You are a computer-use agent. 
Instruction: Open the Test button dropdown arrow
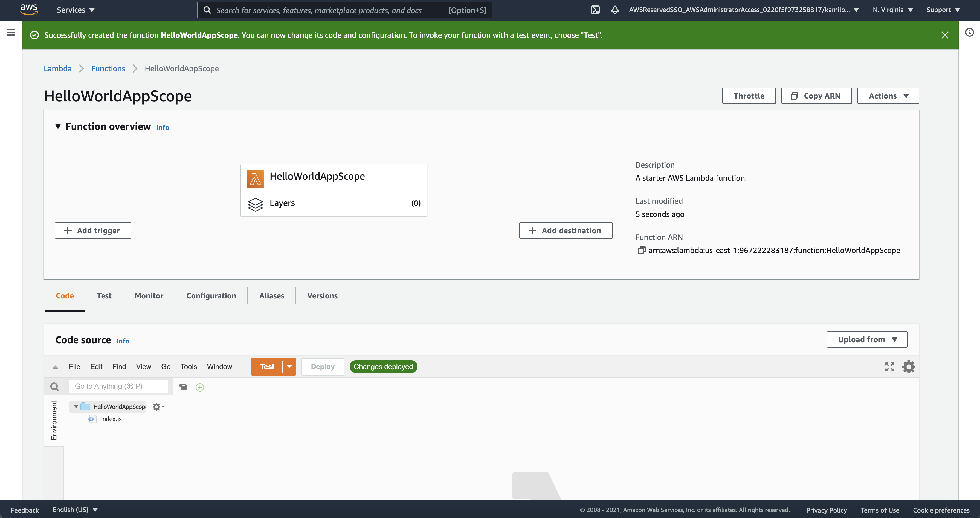289,367
